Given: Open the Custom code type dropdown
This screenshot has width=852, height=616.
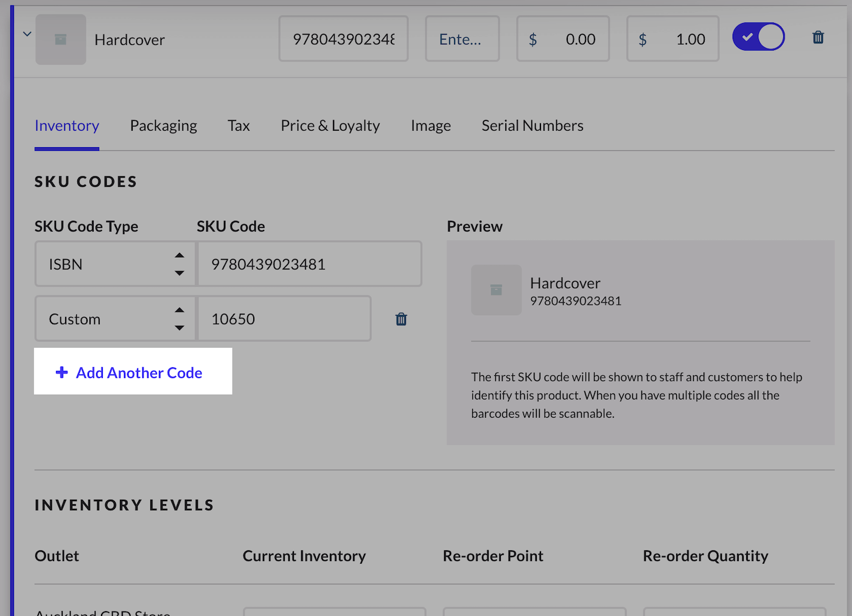Looking at the screenshot, I should coord(115,319).
